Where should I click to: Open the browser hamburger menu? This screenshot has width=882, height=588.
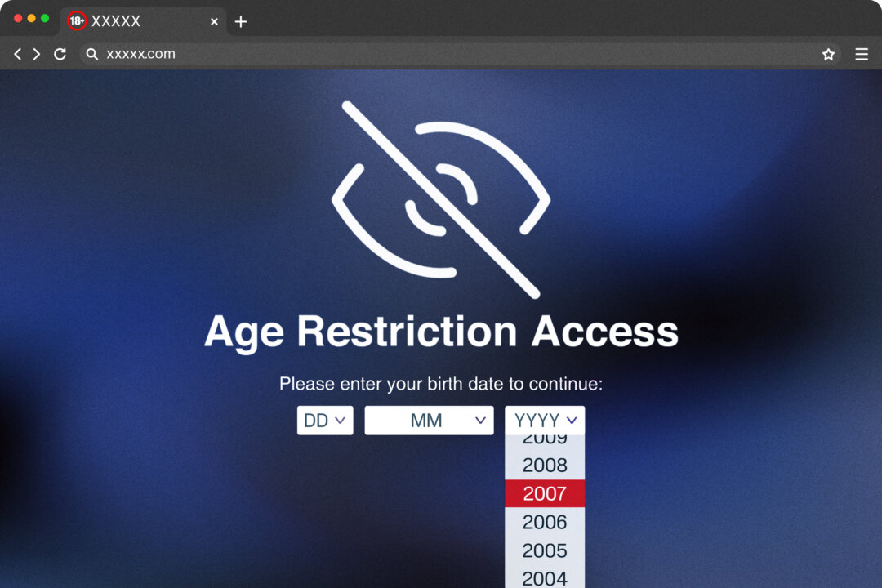(861, 54)
